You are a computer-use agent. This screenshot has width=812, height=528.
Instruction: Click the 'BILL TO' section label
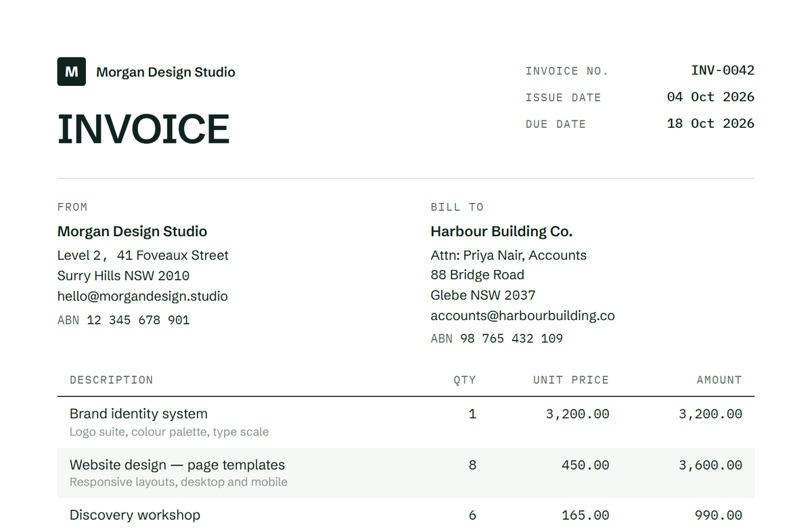(457, 207)
